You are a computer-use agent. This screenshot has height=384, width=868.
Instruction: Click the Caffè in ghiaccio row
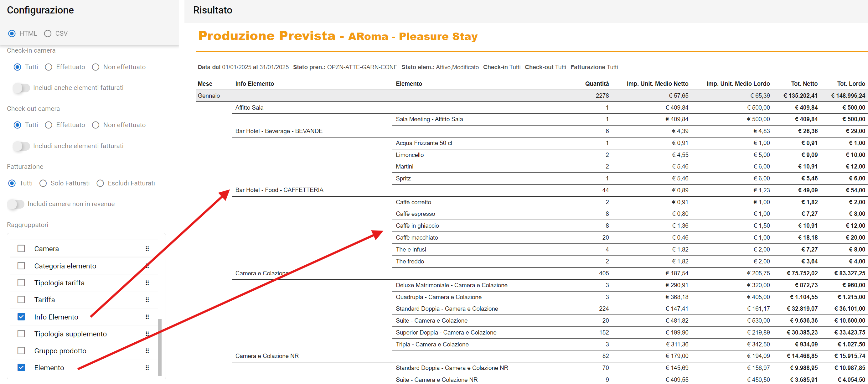pos(630,226)
